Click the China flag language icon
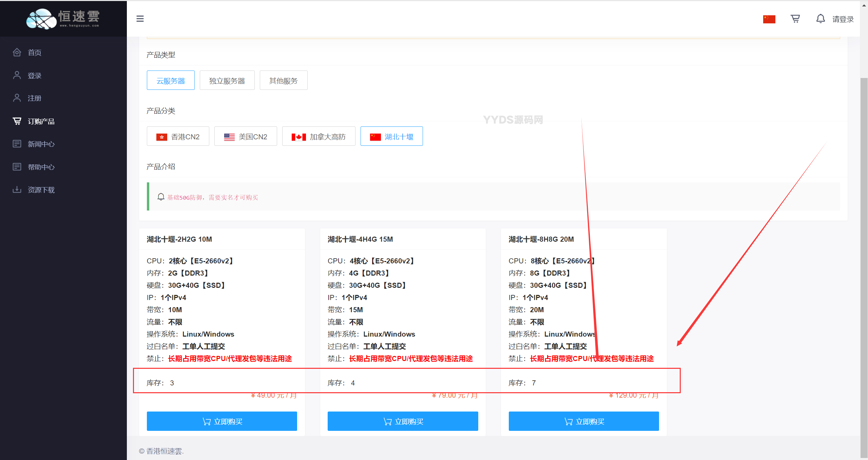Screen dimensions: 868x460 (769, 19)
